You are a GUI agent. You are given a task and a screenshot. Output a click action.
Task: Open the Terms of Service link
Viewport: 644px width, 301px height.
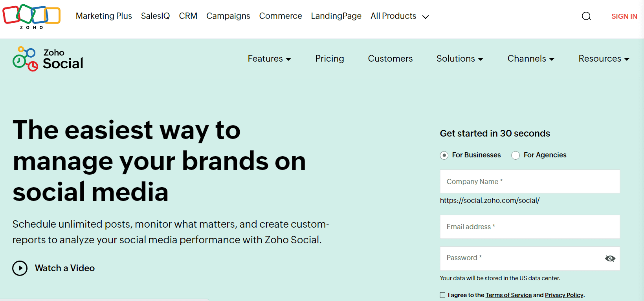click(x=508, y=295)
